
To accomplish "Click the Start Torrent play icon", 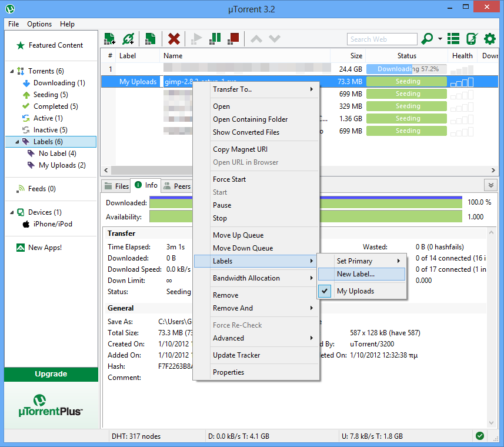I will [x=196, y=39].
